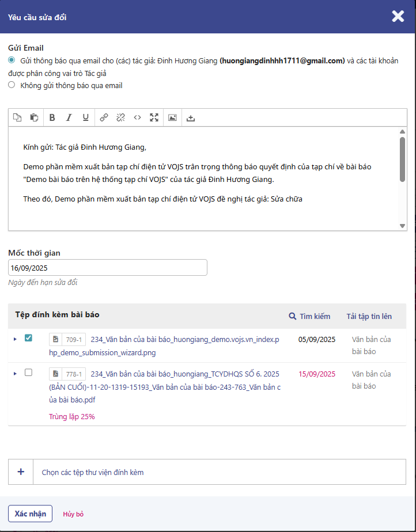Open the source code view icon
416x532 pixels.
click(x=137, y=117)
